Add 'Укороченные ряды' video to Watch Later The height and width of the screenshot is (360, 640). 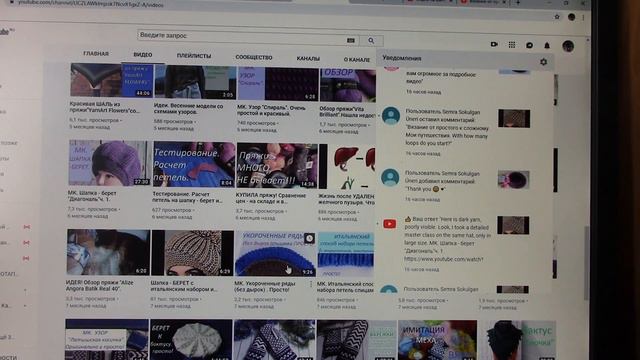tap(310, 238)
